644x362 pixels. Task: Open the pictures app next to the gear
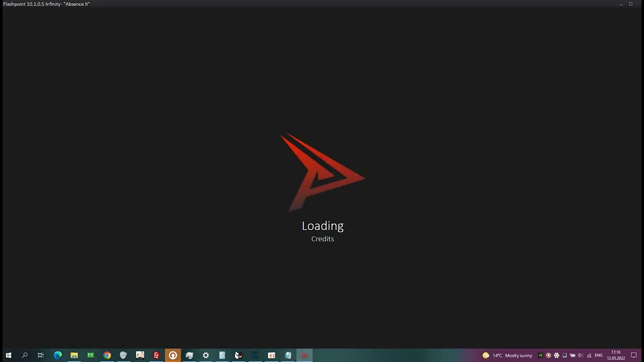[x=189, y=355]
